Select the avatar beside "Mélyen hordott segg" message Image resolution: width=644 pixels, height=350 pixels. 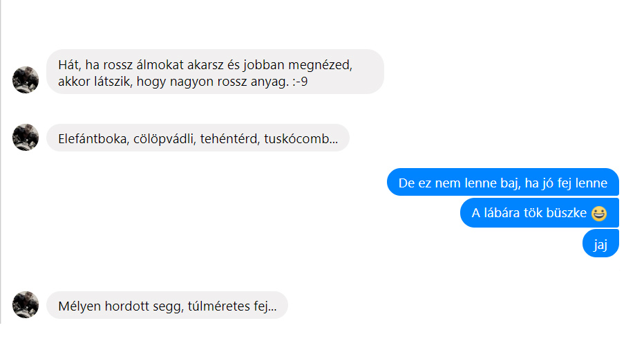(26, 304)
